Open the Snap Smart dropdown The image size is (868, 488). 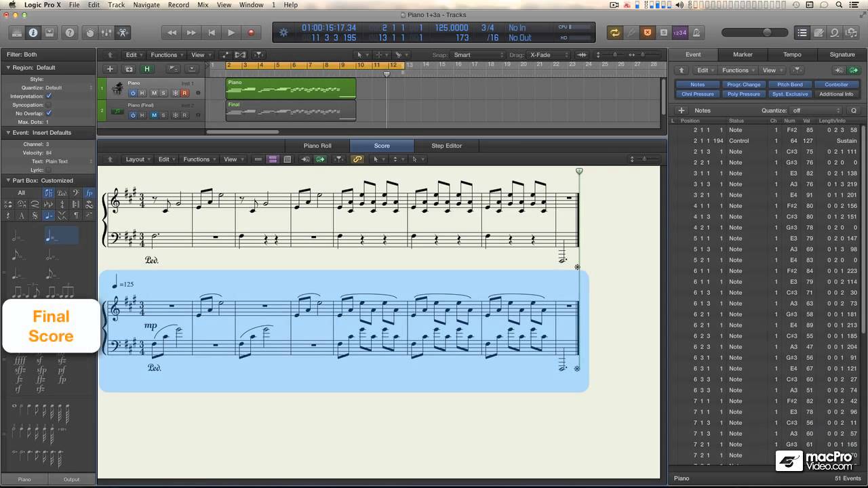(478, 55)
